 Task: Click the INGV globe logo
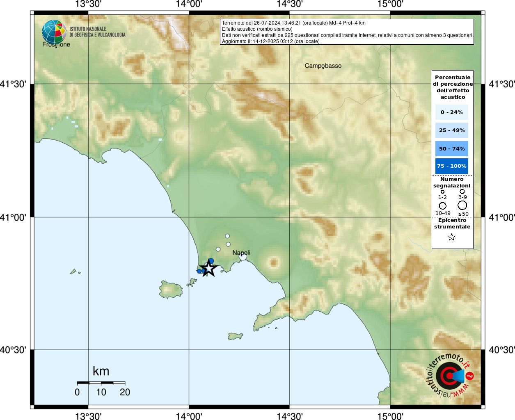tap(54, 32)
